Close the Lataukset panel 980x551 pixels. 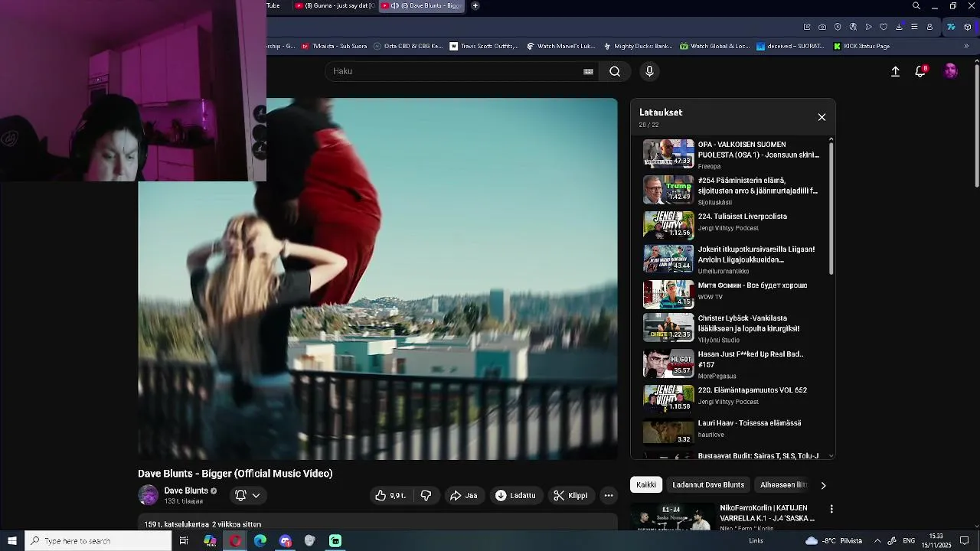(822, 117)
